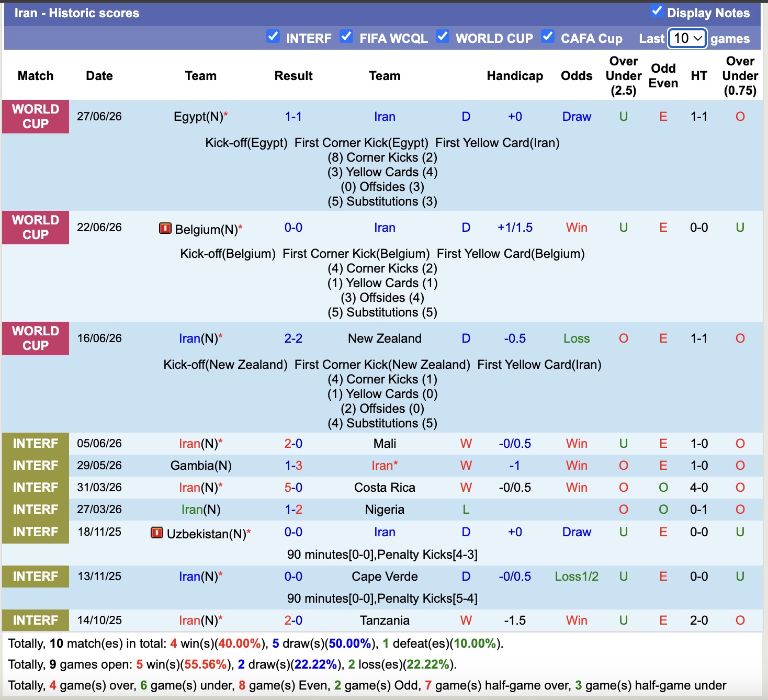Open the Costa Rica team link
Viewport: 768px width, 700px height.
[x=385, y=488]
